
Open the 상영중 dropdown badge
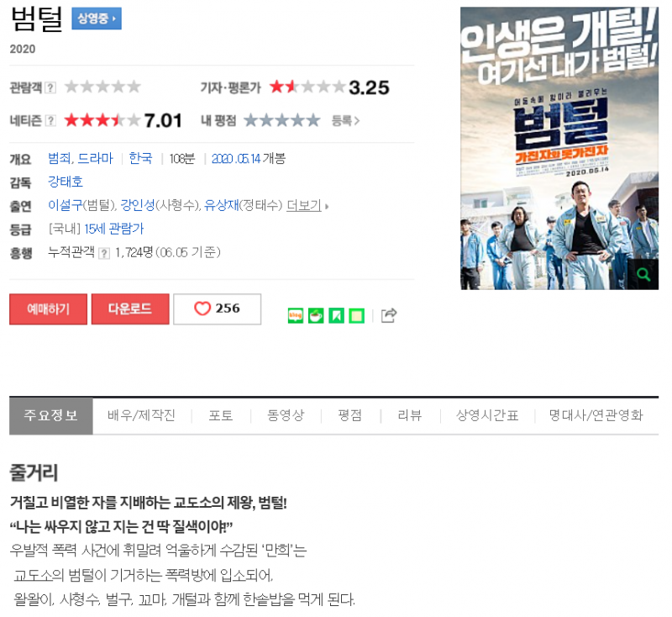click(x=97, y=18)
